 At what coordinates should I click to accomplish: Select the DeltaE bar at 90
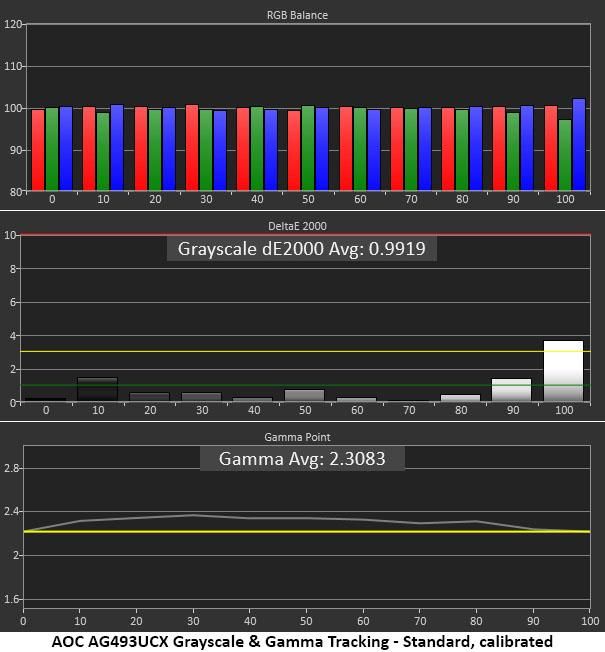(511, 390)
